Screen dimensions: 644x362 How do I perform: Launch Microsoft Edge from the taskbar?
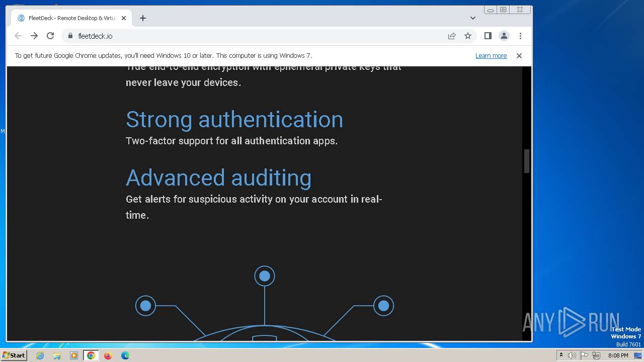pyautogui.click(x=125, y=355)
